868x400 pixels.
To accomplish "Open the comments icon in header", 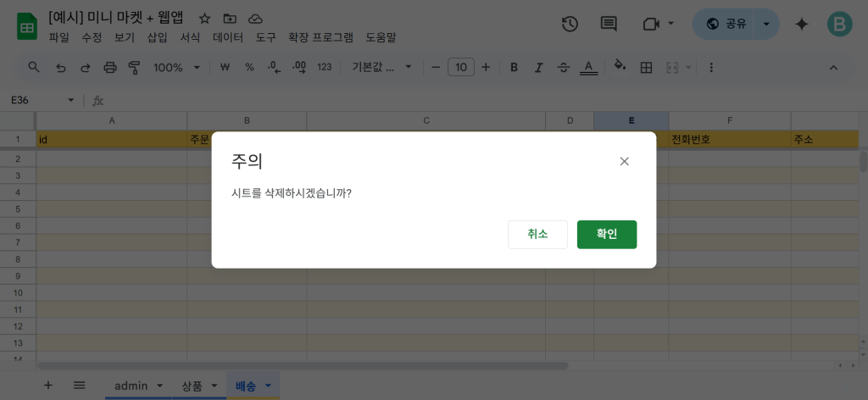I will 609,24.
